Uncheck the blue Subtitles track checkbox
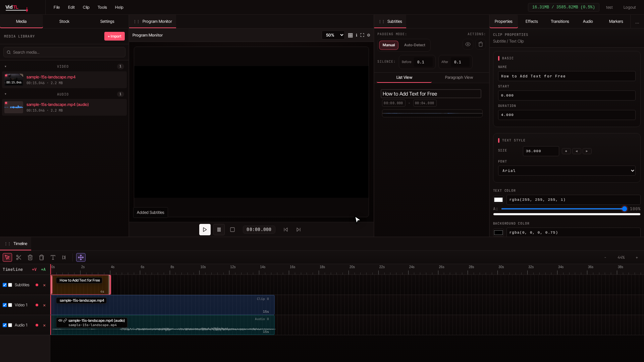The image size is (644, 362). pyautogui.click(x=5, y=285)
